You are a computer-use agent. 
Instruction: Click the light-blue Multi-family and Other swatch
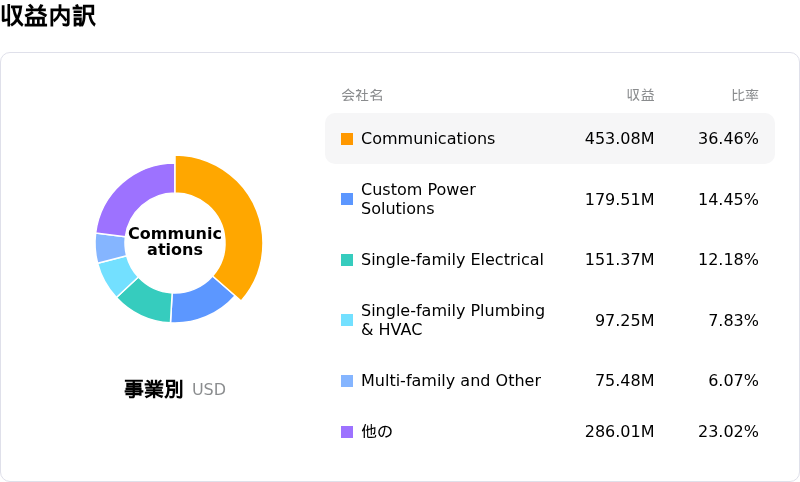(347, 380)
